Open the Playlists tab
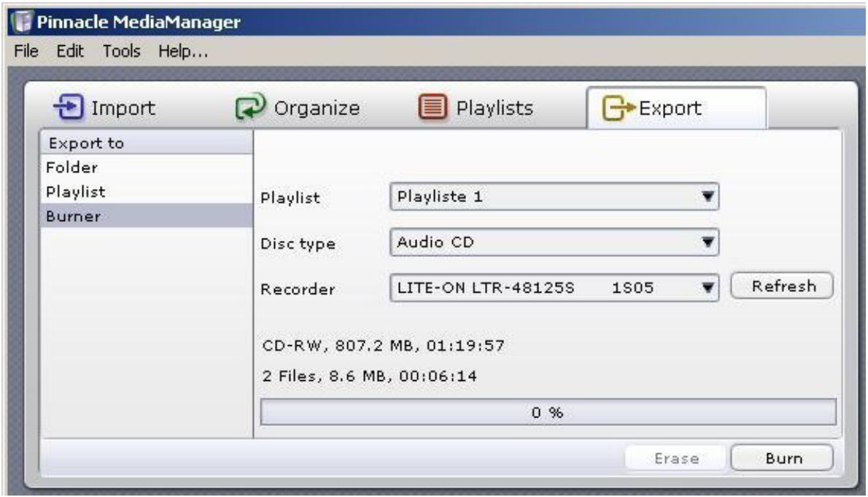Viewport: 868px width, 497px height. (476, 107)
